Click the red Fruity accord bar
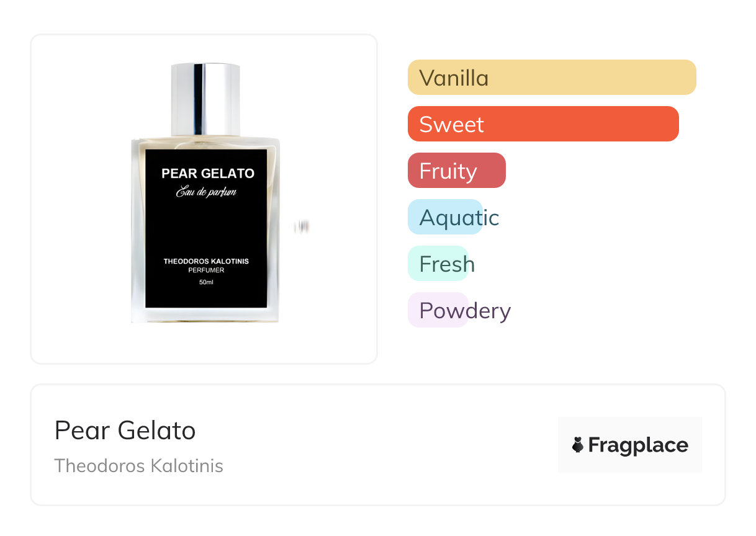Screen dimensions: 756x536 coord(456,171)
